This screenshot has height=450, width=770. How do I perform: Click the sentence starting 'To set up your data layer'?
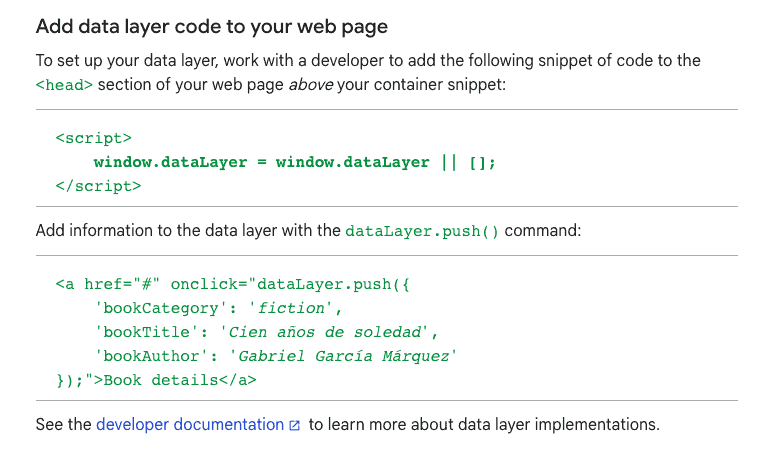(368, 72)
